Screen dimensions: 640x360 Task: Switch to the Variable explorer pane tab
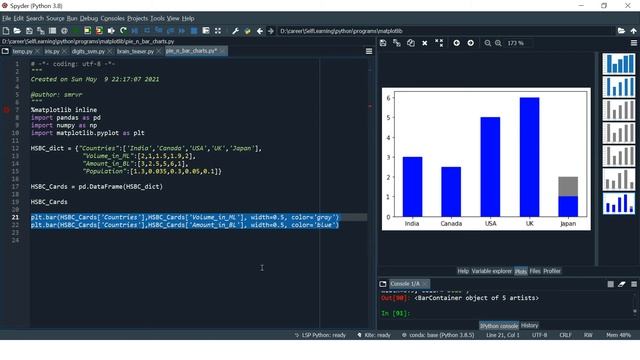[491, 271]
